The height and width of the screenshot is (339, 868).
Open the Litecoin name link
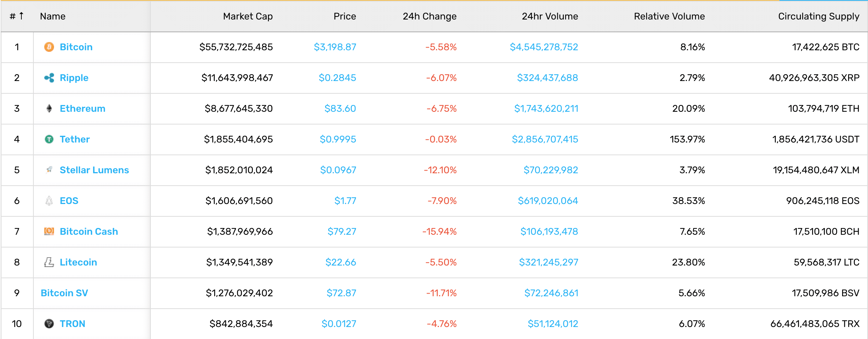click(78, 262)
